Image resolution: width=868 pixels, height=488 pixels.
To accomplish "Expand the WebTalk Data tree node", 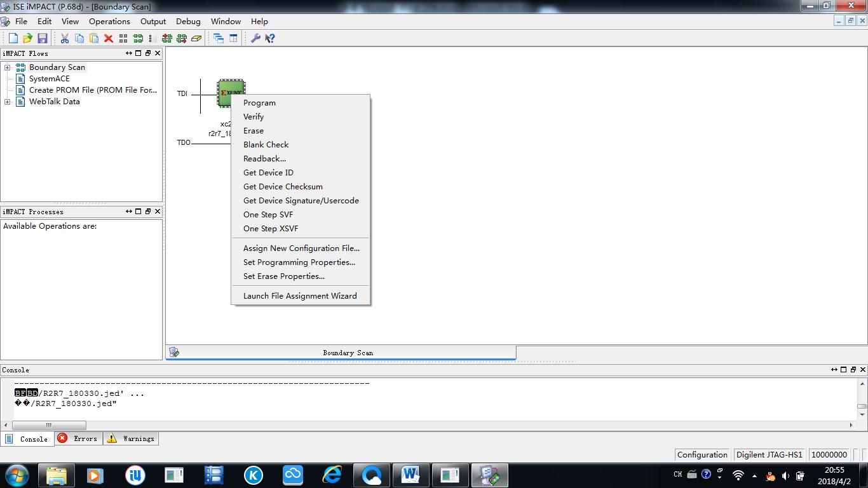I will click(8, 102).
